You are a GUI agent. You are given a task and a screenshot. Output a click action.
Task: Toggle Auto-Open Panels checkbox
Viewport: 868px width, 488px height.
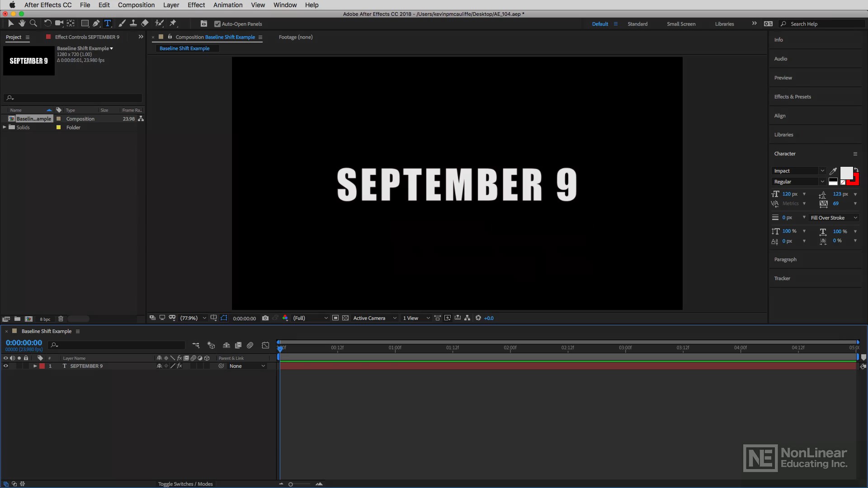coord(217,24)
